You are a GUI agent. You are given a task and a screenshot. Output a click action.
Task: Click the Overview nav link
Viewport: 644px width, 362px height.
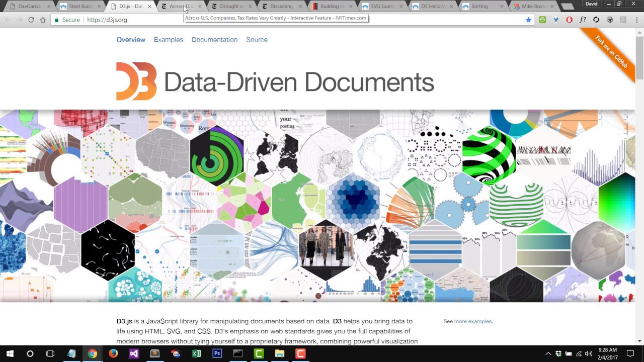[131, 40]
